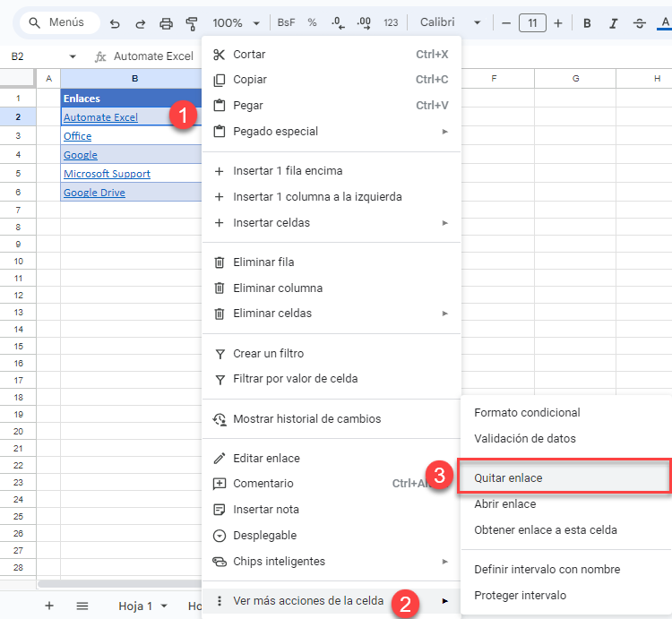Screen dimensions: 672x619
Task: Click the Enlaces header cell
Action: [x=131, y=99]
